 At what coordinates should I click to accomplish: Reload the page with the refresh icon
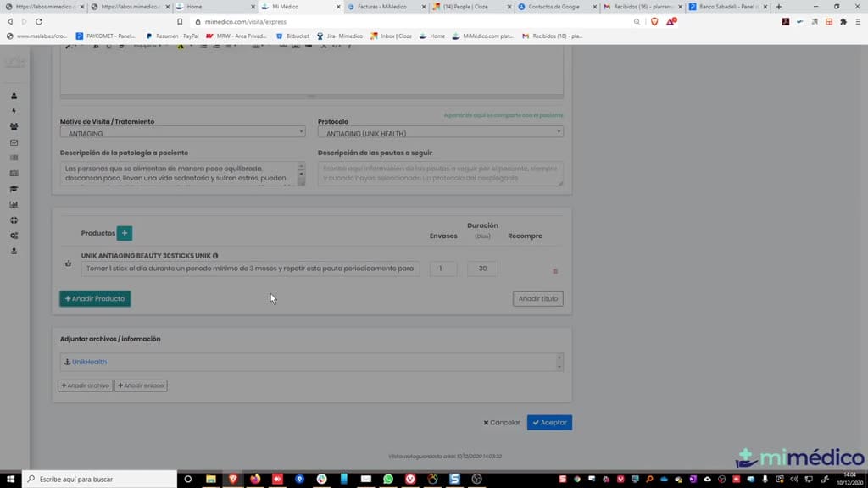click(x=39, y=21)
